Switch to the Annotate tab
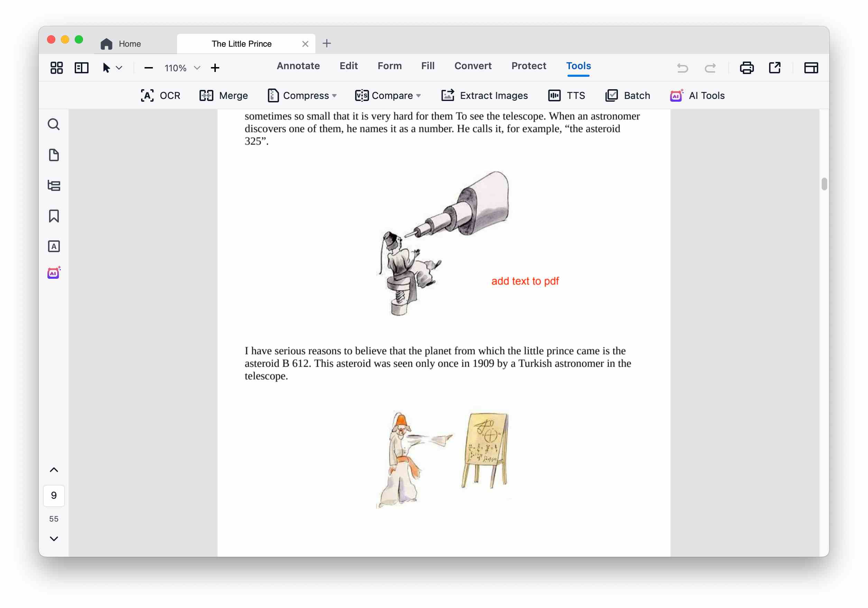Viewport: 868px width, 608px height. pyautogui.click(x=298, y=66)
